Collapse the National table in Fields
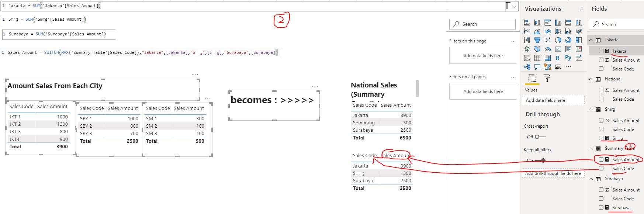This screenshot has width=644, height=214. (591, 79)
